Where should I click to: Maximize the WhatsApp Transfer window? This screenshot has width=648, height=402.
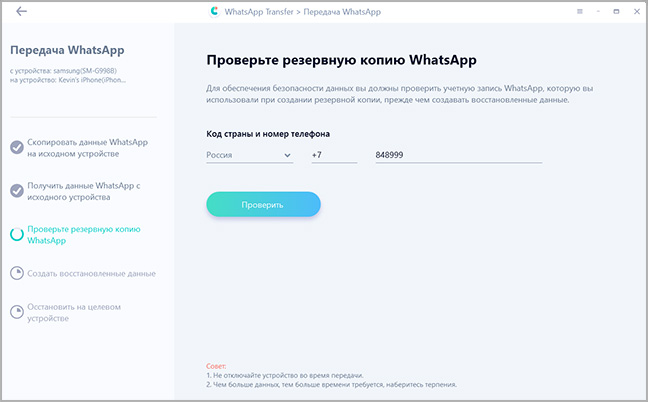click(616, 12)
